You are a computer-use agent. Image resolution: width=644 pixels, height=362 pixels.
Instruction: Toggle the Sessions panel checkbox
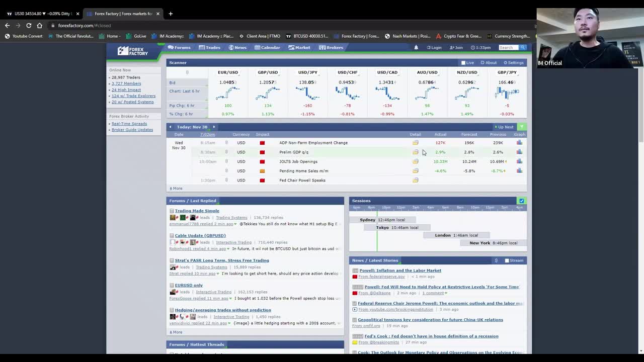(522, 201)
